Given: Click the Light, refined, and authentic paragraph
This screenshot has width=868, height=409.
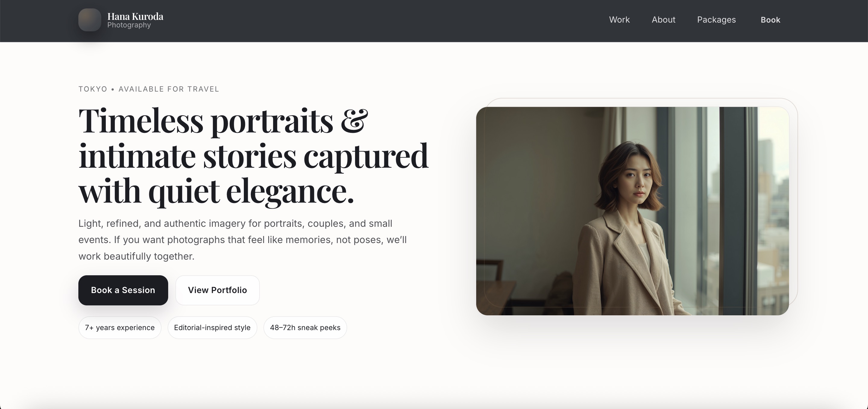Looking at the screenshot, I should pyautogui.click(x=243, y=240).
